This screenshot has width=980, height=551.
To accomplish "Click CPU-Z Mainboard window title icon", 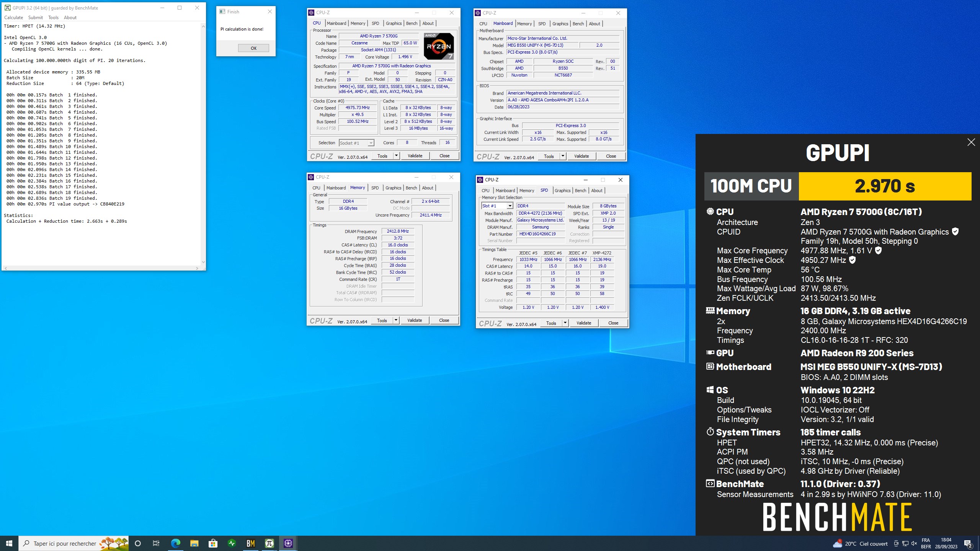I will click(478, 13).
